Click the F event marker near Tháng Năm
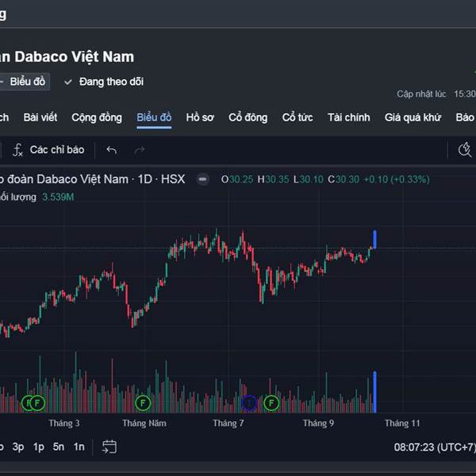This screenshot has height=476, width=476. coord(143,403)
